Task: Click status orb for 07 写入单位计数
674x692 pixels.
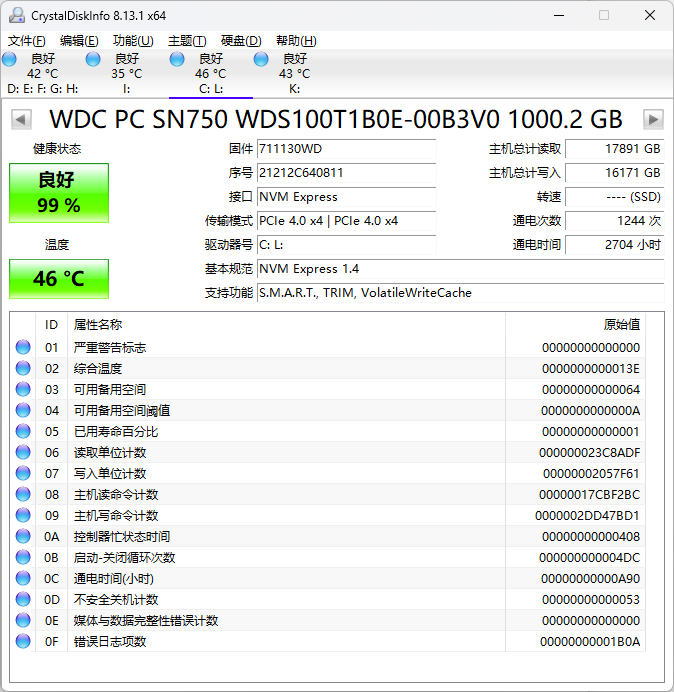Action: click(x=23, y=474)
